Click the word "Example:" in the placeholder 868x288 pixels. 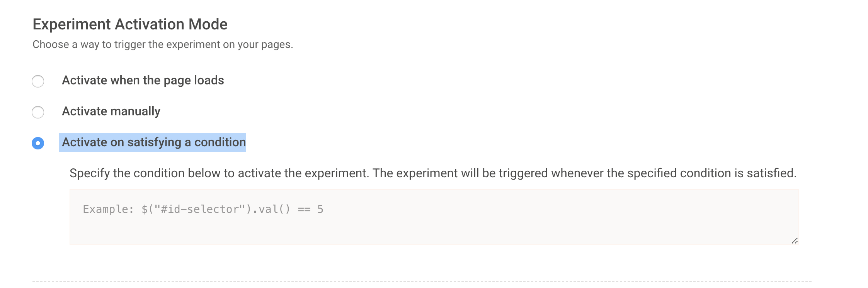click(108, 209)
